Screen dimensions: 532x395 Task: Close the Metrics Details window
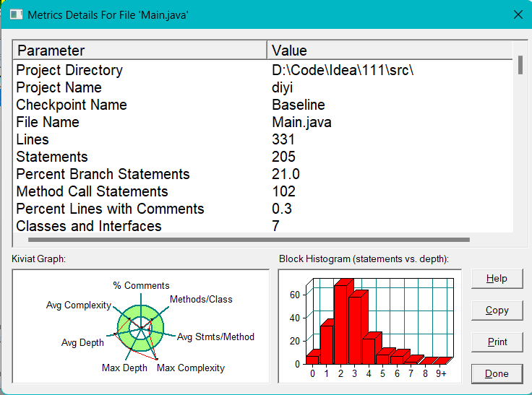(x=518, y=14)
